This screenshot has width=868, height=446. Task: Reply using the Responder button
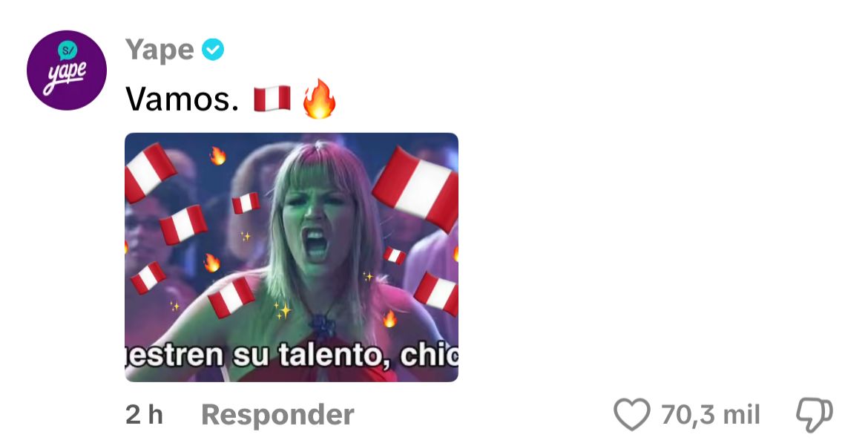pyautogui.click(x=277, y=415)
